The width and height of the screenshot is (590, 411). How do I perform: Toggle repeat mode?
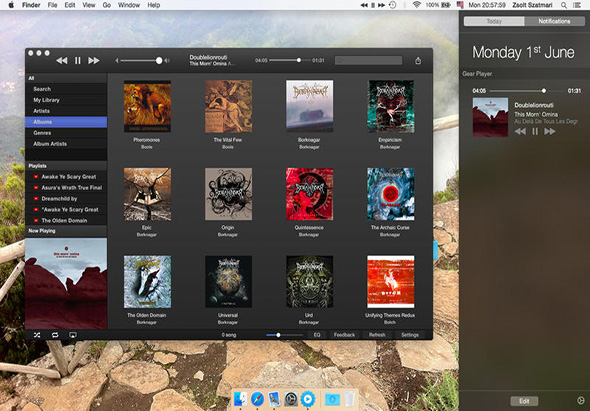click(x=55, y=335)
